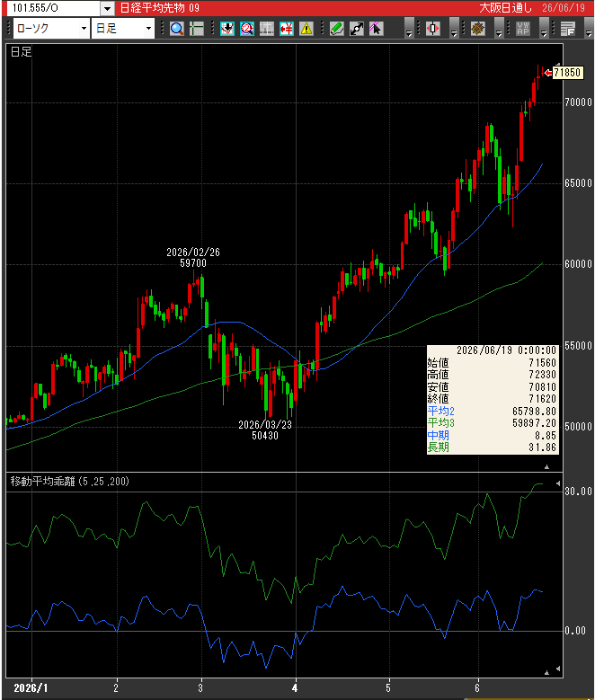Click the VWAP toolbar icon

tap(522, 29)
